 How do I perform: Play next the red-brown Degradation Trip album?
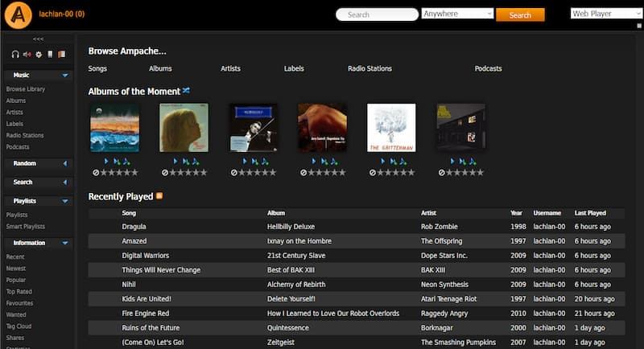point(324,161)
